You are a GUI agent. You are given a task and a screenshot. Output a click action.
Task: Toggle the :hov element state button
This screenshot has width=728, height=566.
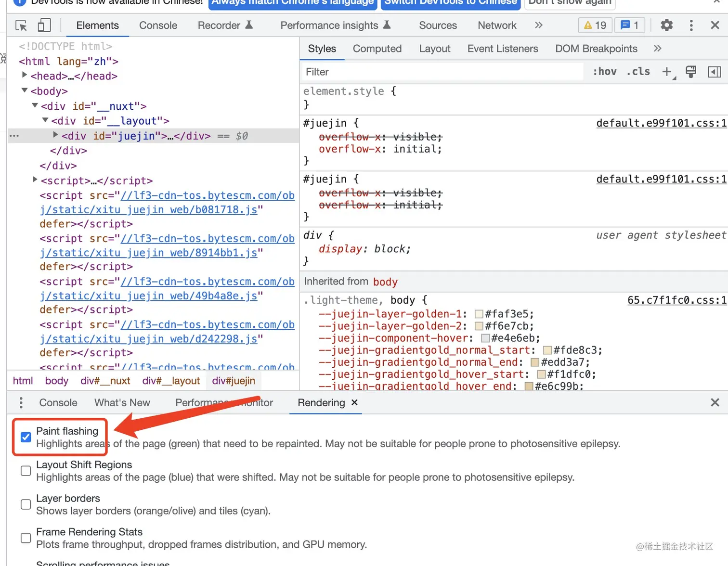[604, 72]
